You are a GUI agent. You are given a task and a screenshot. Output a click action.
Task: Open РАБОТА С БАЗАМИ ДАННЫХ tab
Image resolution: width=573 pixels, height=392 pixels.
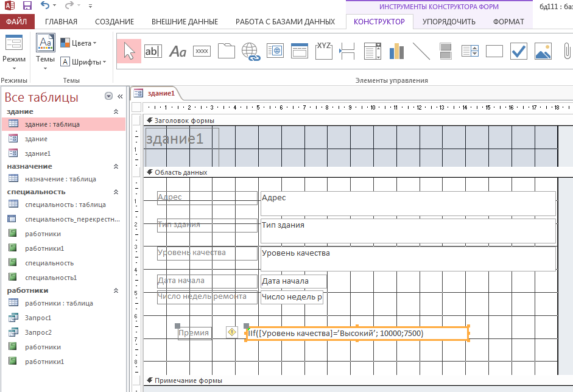click(285, 21)
